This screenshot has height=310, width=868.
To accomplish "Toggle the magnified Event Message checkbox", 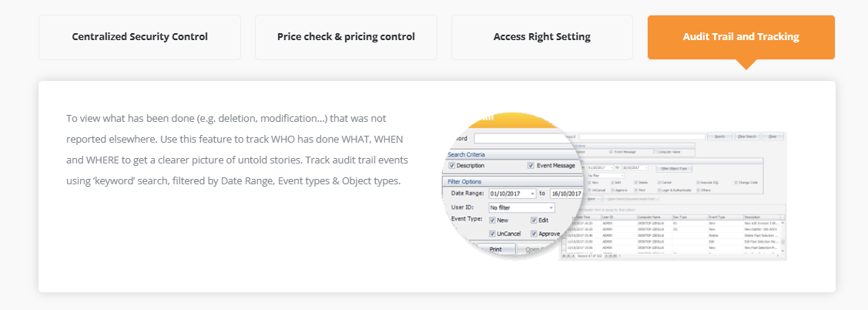I will pos(531,165).
